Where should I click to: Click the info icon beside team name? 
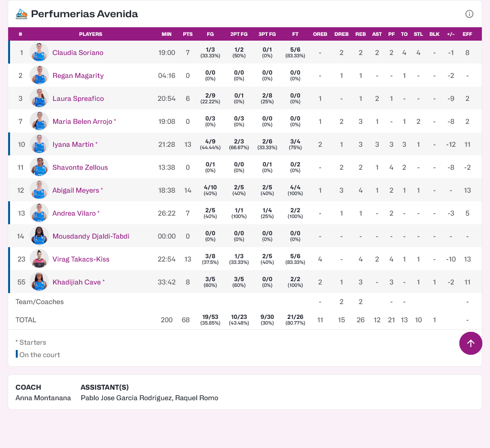(469, 14)
